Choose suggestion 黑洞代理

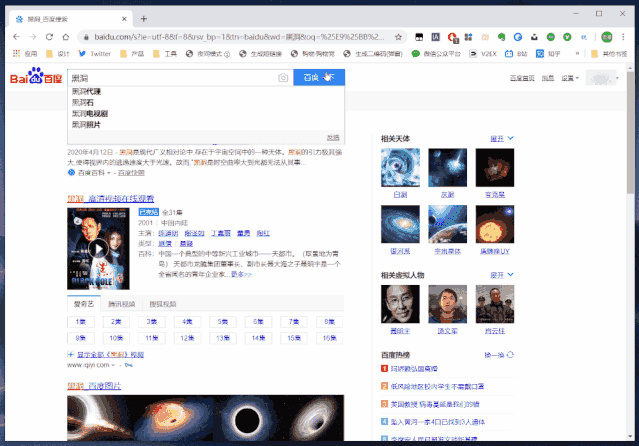point(206,91)
